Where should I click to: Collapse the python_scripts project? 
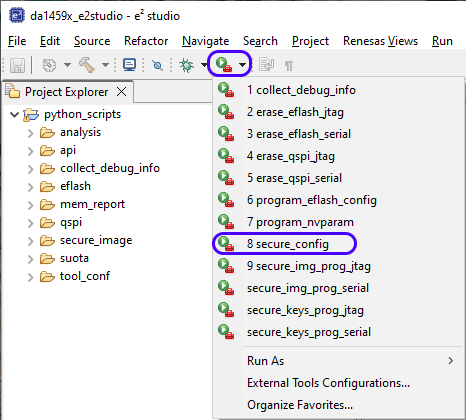click(x=14, y=115)
